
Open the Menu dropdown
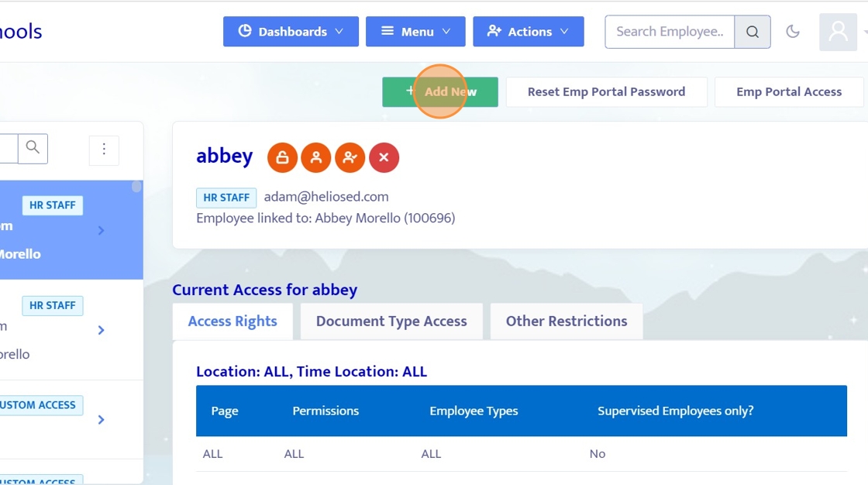(415, 32)
